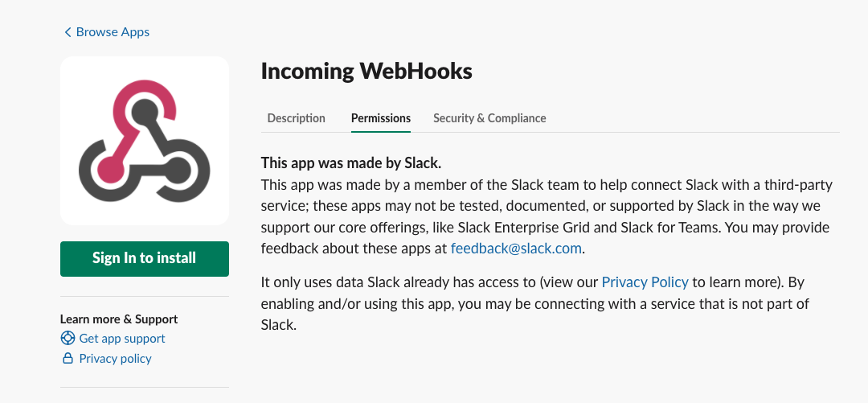Click the Sign In to install button
Viewport: 868px width, 403px height.
click(145, 258)
